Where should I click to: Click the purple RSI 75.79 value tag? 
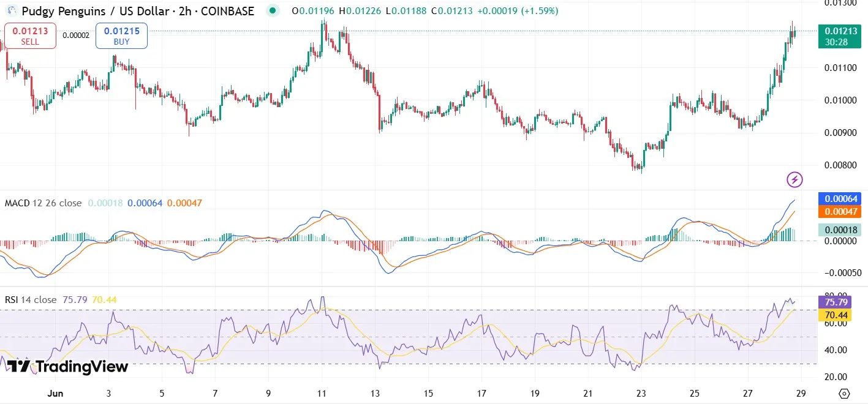coord(837,302)
